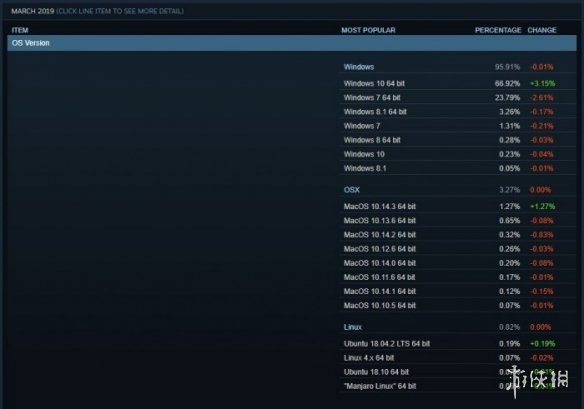This screenshot has width=584, height=409.
Task: Select the Linux category row
Action: pos(458,327)
